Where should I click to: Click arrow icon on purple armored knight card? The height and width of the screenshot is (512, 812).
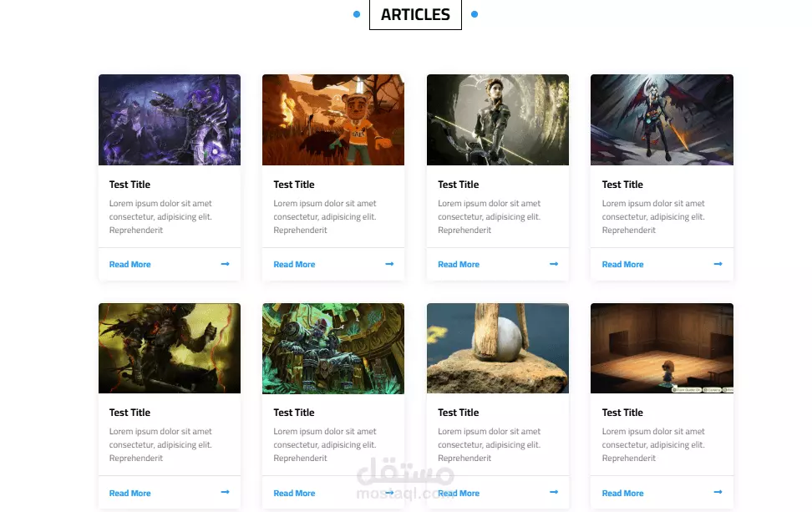coord(226,264)
